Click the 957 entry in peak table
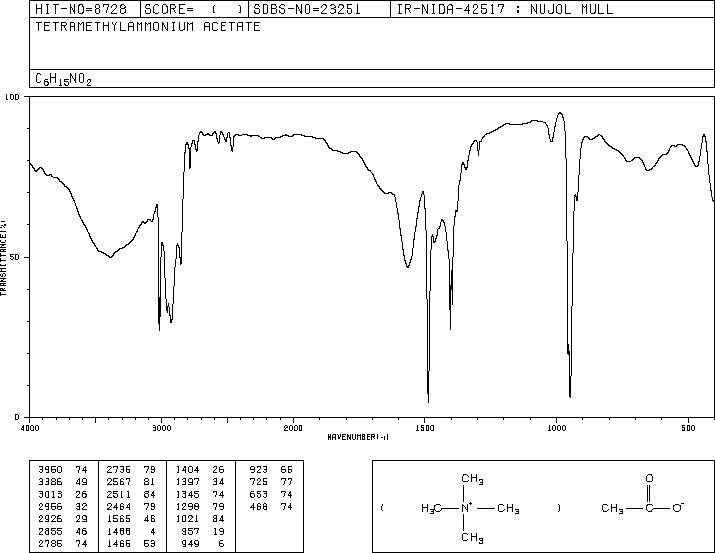Image resolution: width=715 pixels, height=553 pixels. 191,532
